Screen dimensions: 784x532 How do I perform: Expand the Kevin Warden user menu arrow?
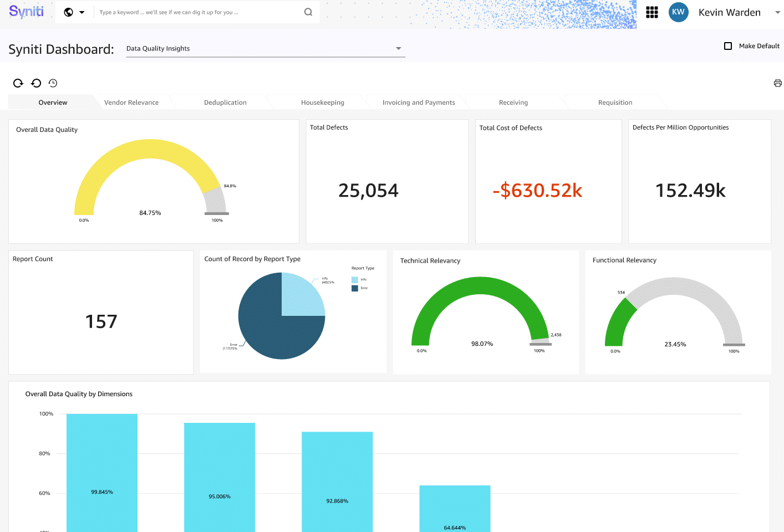point(777,12)
